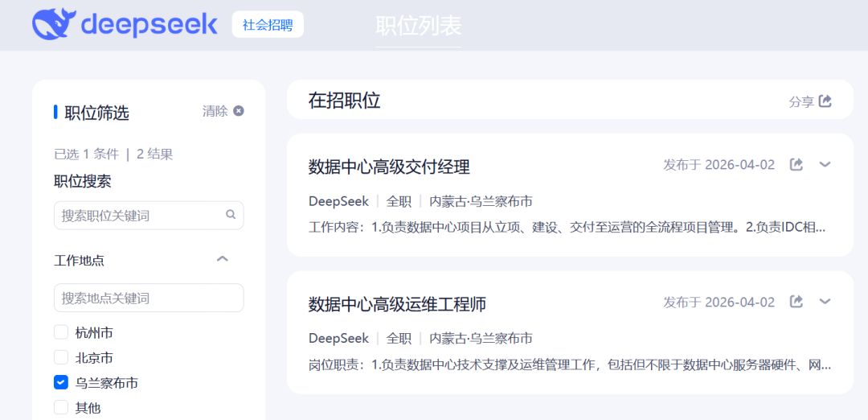Screen dimensions: 868x420
Task: Click the 职位筛选 heading
Action: pos(97,113)
